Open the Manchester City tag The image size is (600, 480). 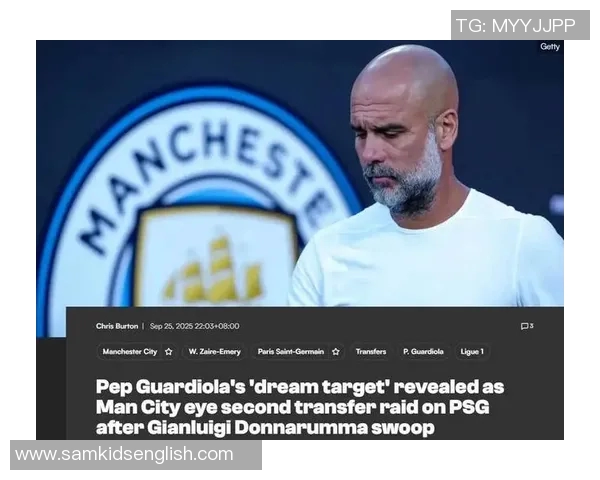130,352
